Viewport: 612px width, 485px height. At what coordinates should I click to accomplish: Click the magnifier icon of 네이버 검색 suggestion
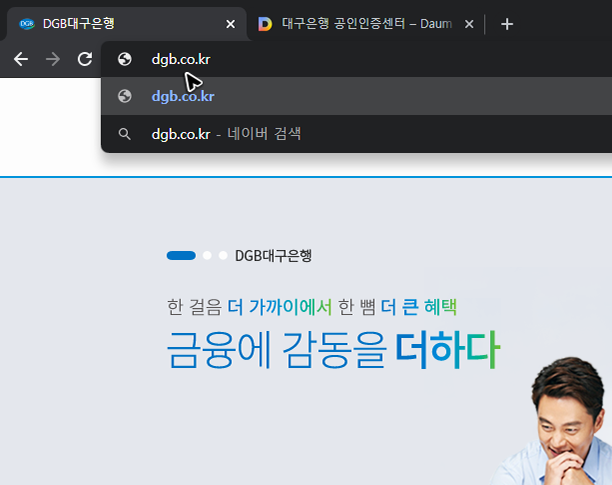click(125, 134)
